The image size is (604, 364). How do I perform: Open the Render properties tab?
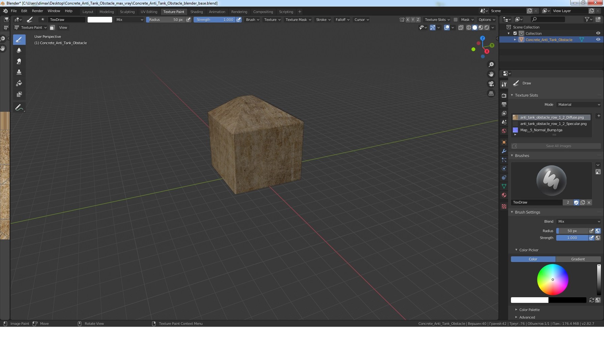(x=504, y=96)
